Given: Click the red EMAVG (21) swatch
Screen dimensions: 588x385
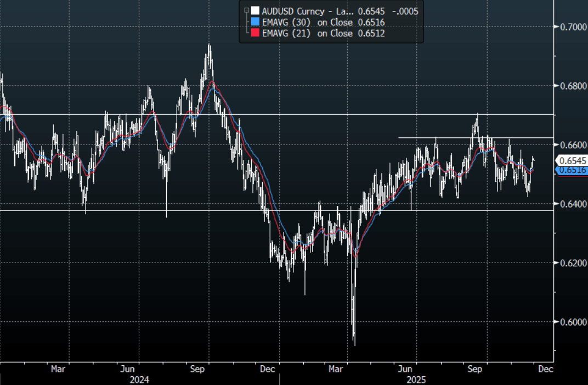Looking at the screenshot, I should pos(255,34).
